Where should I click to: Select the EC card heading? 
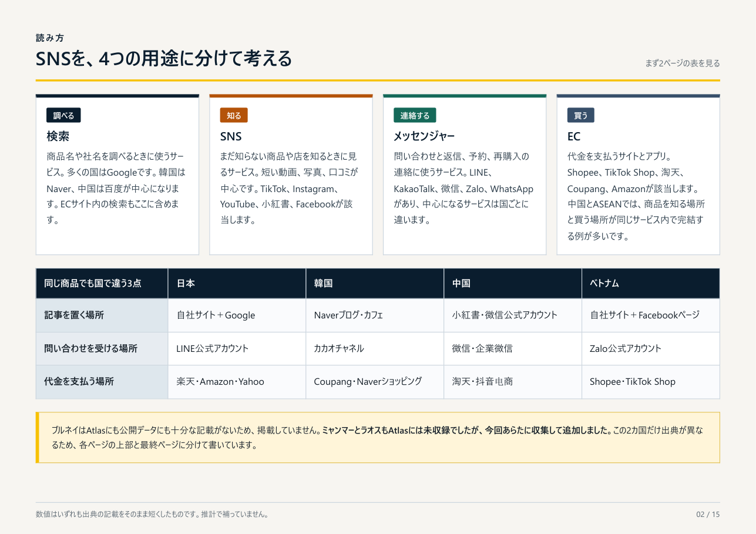click(x=574, y=136)
